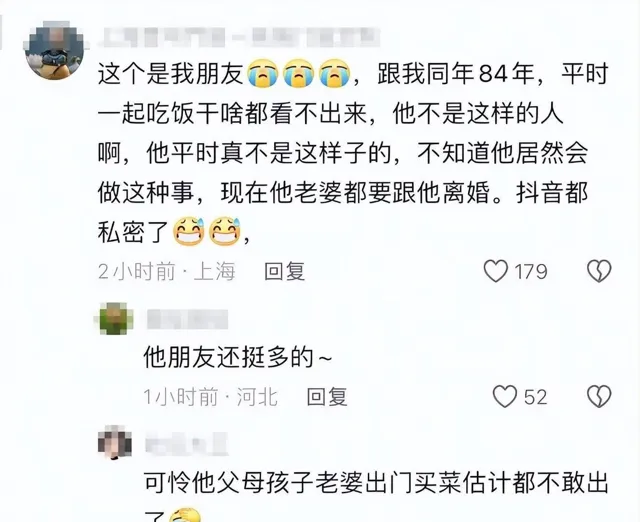Tap broken heart on the Hebei reply
Screen dimensions: 640x522
[599, 396]
